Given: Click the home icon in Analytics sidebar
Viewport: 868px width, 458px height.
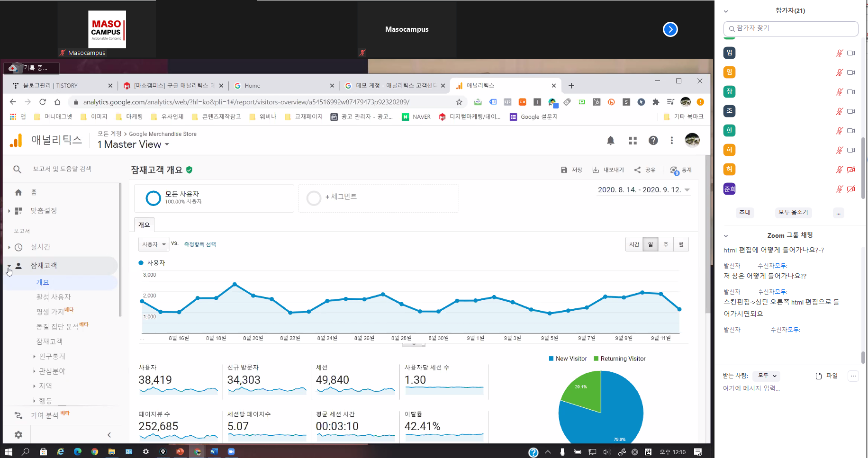Looking at the screenshot, I should [x=18, y=192].
